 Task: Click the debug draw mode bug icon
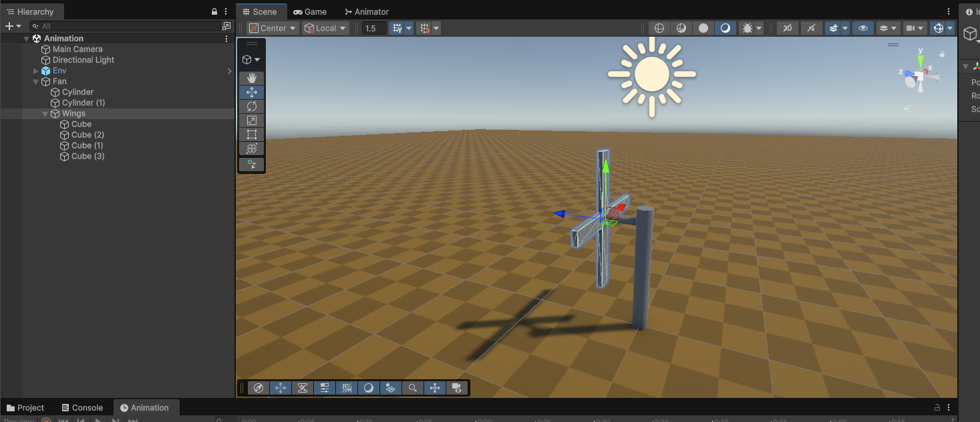(748, 28)
